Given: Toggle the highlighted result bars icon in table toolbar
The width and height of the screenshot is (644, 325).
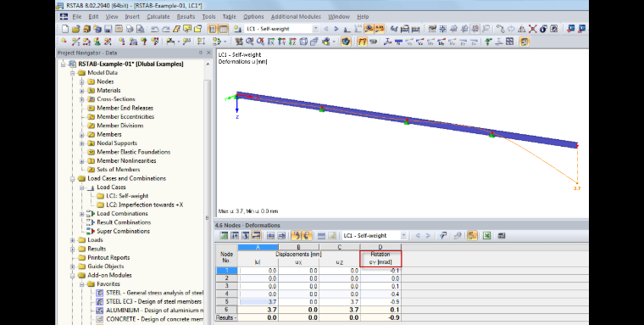Looking at the screenshot, I should 472,236.
